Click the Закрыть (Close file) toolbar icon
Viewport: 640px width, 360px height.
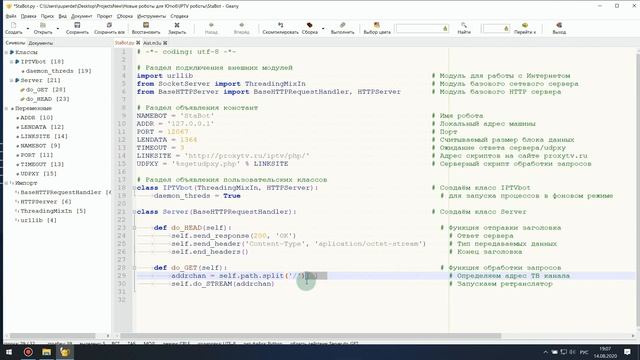click(177, 25)
